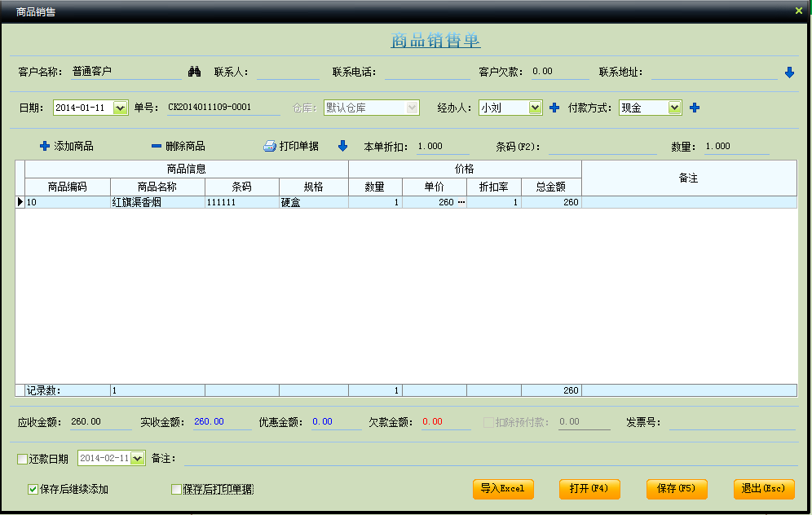Open the 日期 date dropdown

coord(121,108)
